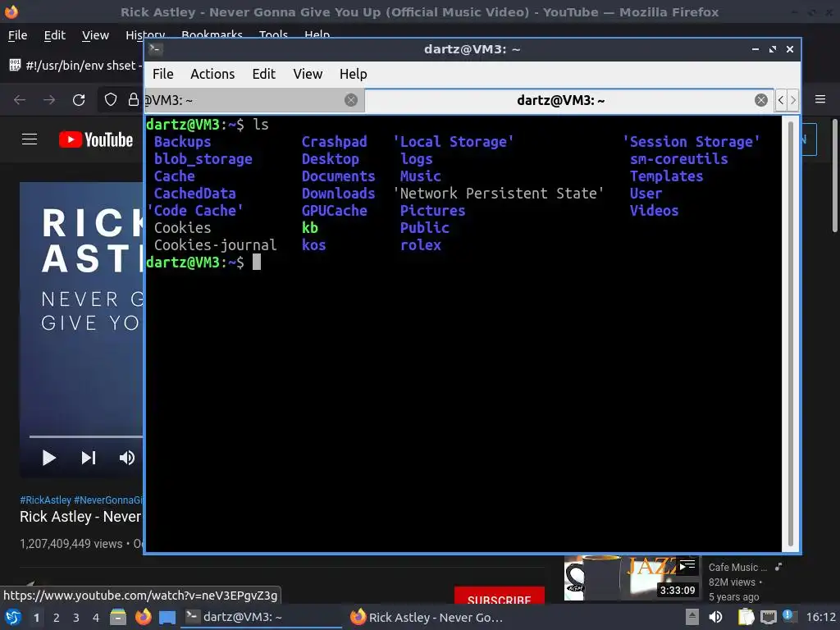Screen dimensions: 840x630
Task: Mute the YouTube video
Action: point(127,458)
